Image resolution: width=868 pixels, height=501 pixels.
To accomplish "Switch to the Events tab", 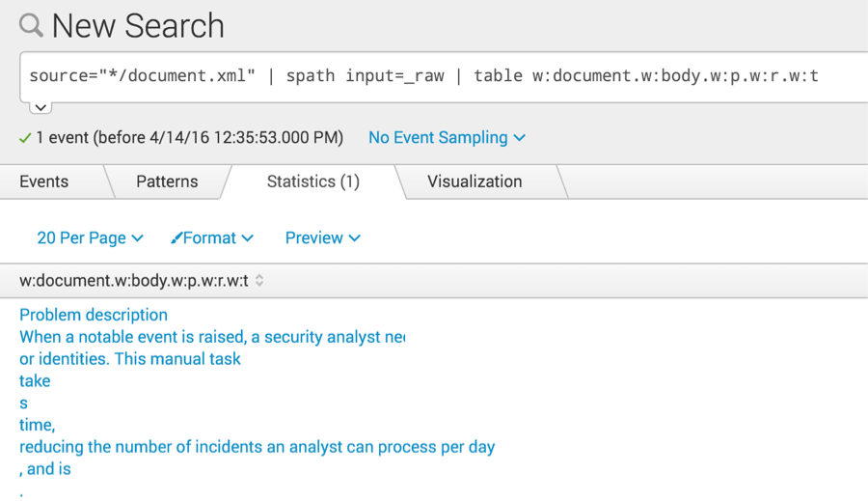I will pyautogui.click(x=43, y=181).
